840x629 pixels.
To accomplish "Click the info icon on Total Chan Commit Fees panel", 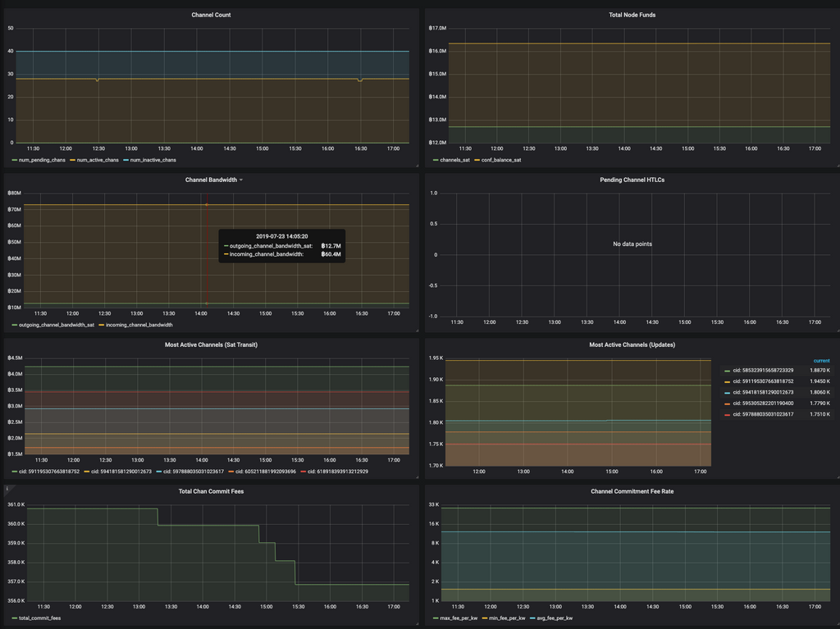I will click(x=7, y=489).
